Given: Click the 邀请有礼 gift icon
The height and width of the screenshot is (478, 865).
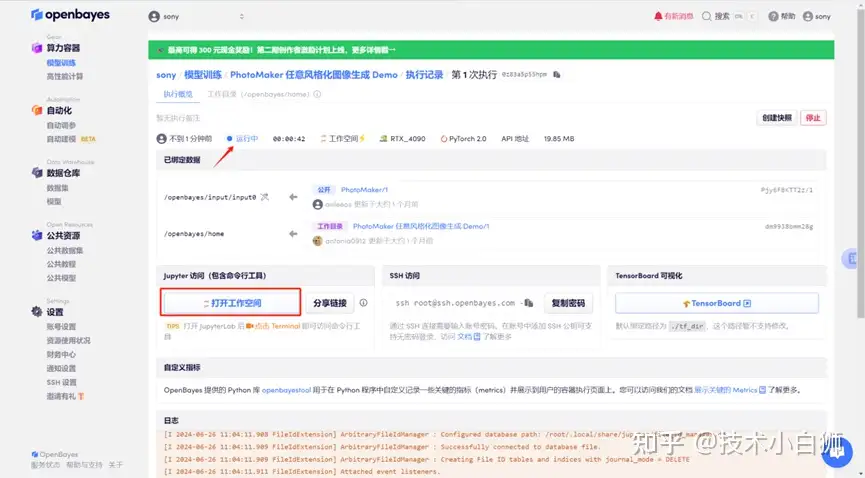Looking at the screenshot, I should coord(81,396).
